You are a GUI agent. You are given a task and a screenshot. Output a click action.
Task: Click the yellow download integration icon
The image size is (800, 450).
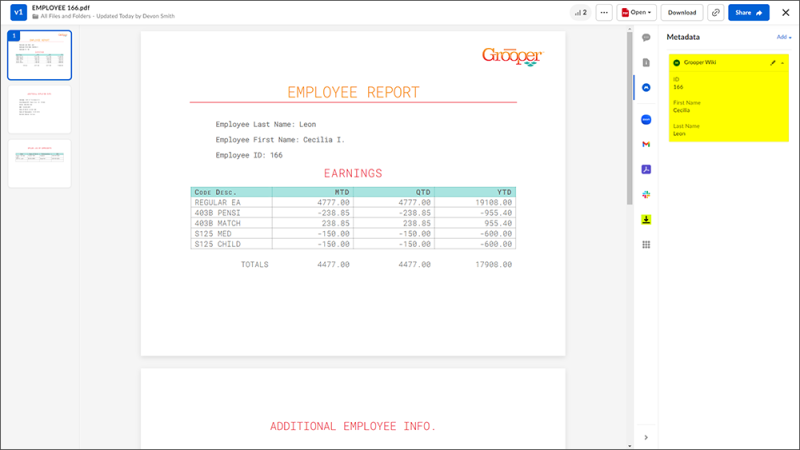pyautogui.click(x=646, y=219)
